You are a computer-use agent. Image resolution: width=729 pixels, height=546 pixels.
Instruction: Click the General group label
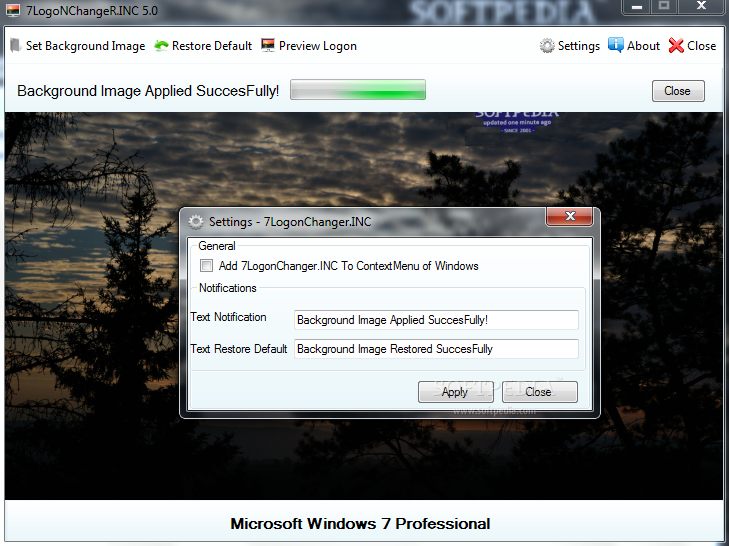217,246
